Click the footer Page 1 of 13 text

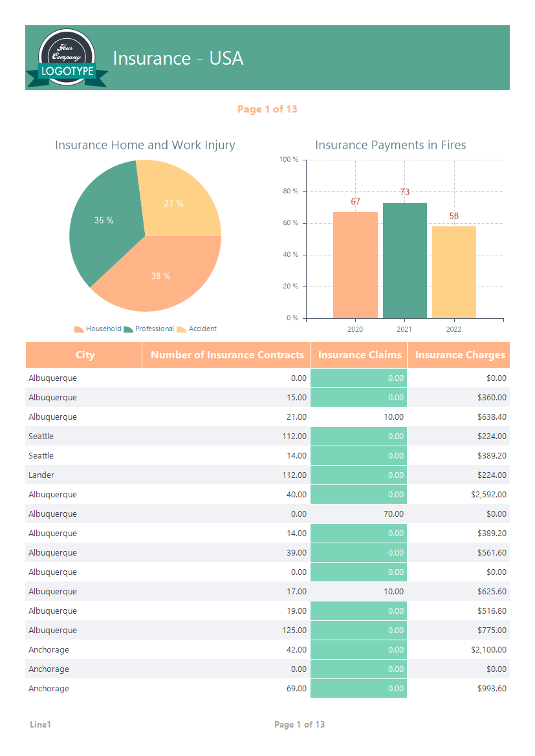click(300, 724)
